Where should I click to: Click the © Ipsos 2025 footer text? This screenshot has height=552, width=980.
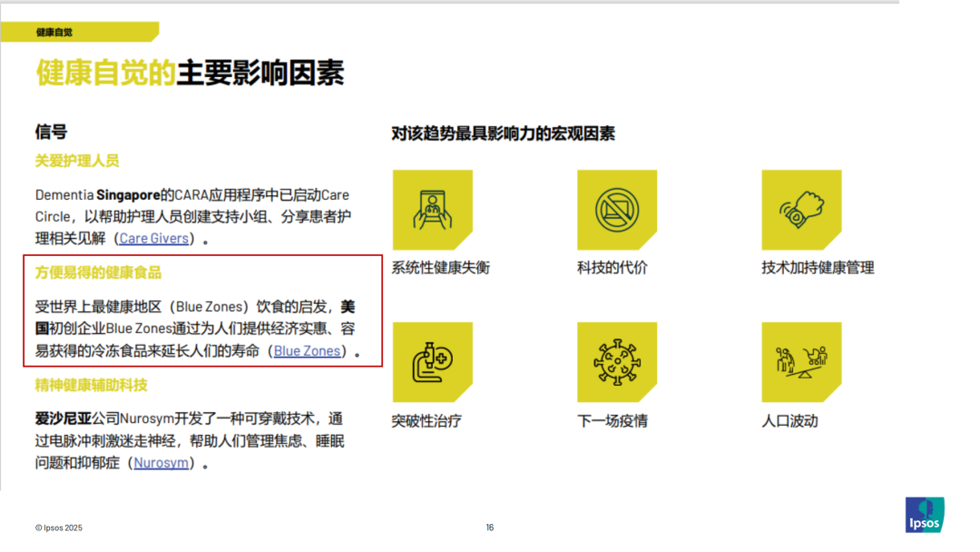click(x=59, y=527)
